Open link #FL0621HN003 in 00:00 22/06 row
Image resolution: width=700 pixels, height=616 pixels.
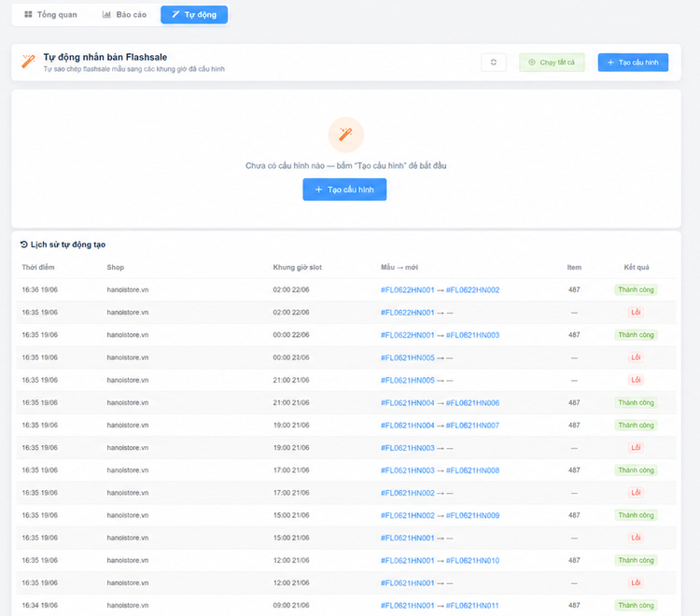[x=473, y=335]
